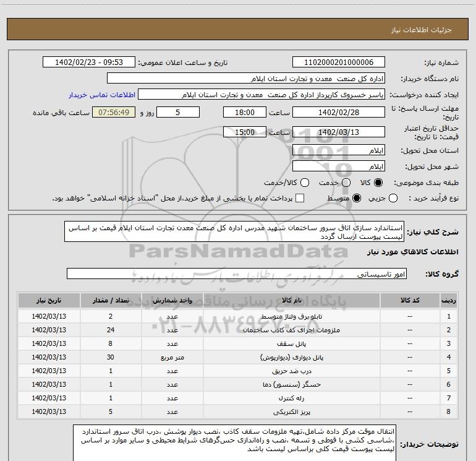Click the general need description text box

click(x=234, y=231)
